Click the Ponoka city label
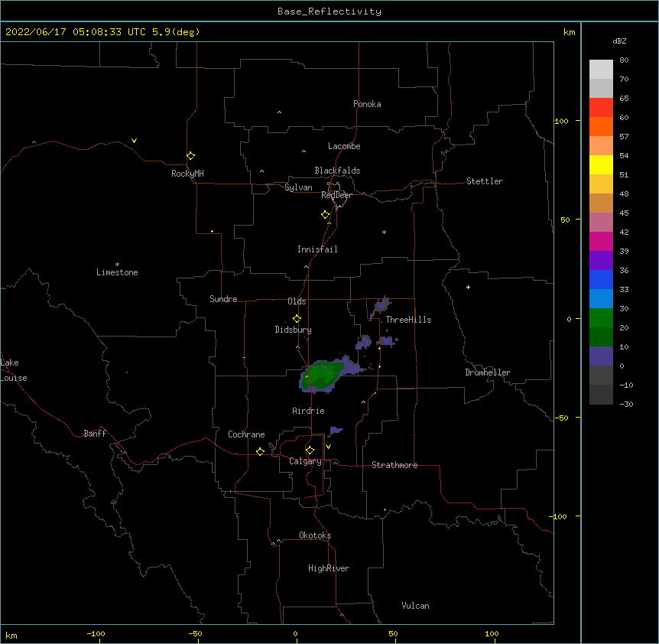Viewport: 659px width, 644px height. tap(367, 104)
